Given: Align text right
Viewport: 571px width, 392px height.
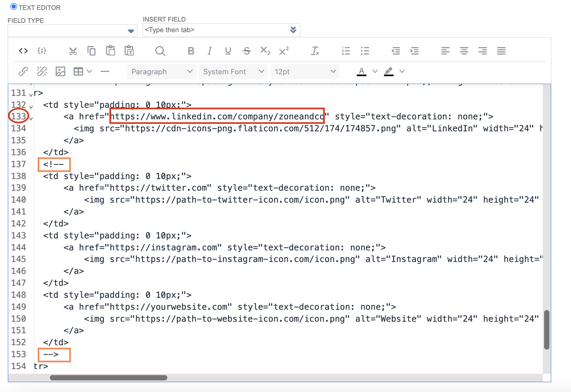Looking at the screenshot, I should click(x=483, y=51).
